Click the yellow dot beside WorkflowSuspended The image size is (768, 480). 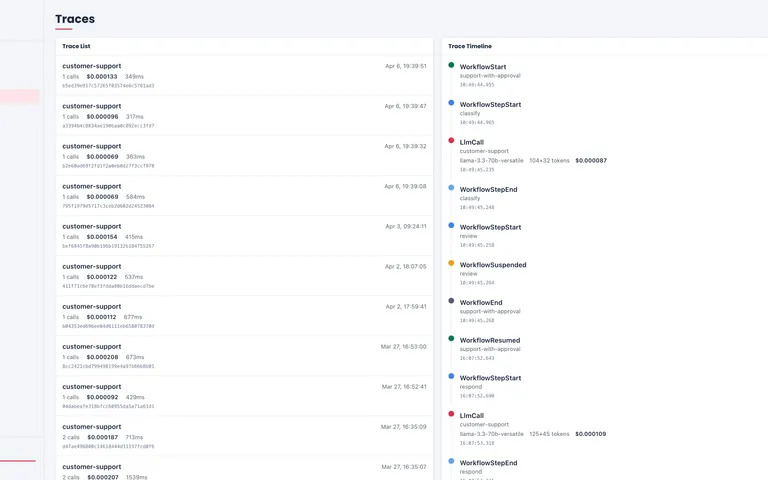coord(451,263)
